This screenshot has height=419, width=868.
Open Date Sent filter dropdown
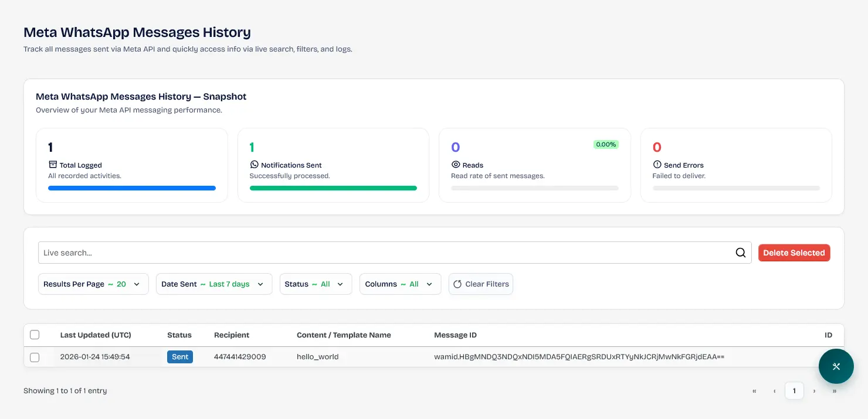pos(214,284)
